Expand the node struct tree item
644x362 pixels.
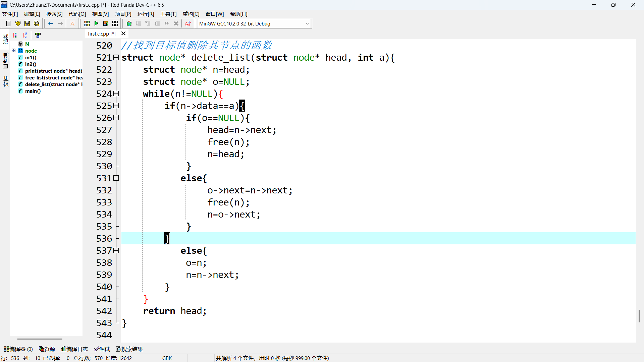click(14, 51)
